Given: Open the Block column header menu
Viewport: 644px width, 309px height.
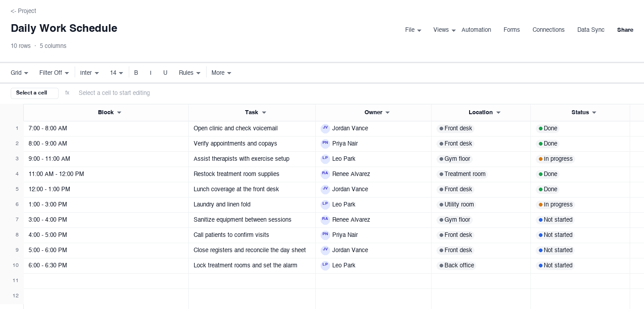Looking at the screenshot, I should tap(119, 113).
